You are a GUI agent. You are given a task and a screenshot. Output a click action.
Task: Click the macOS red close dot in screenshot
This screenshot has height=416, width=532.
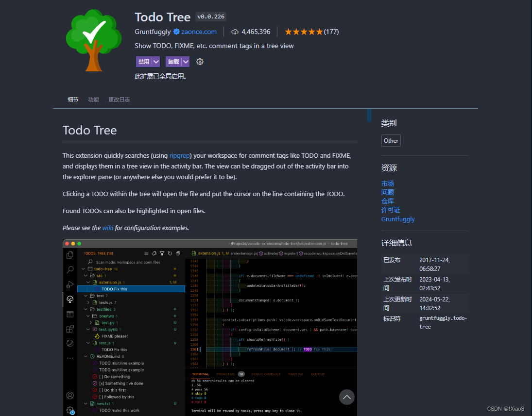click(67, 243)
